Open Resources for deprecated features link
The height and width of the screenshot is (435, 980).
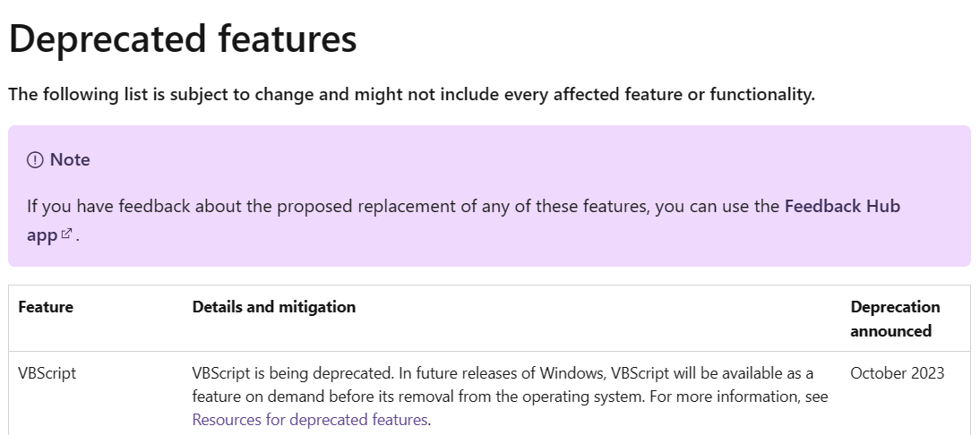click(310, 420)
